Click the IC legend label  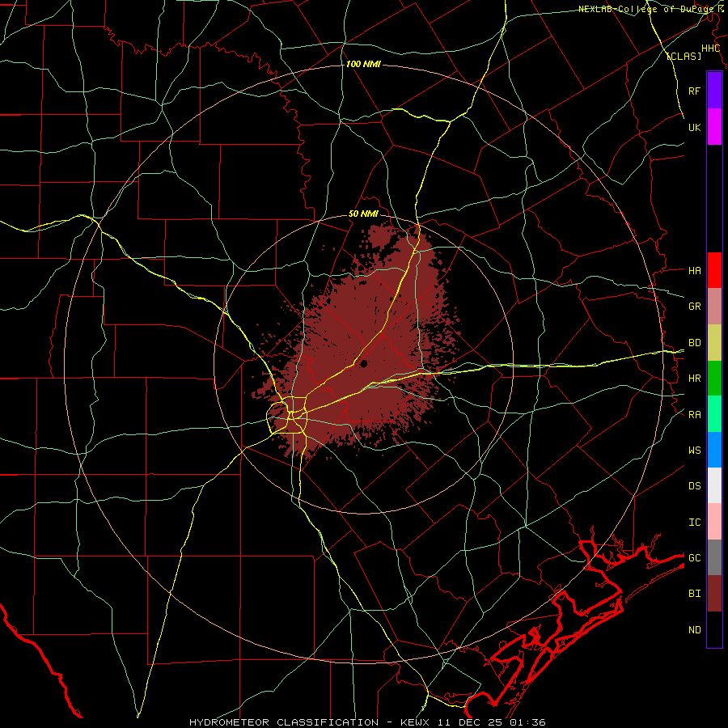pyautogui.click(x=694, y=522)
